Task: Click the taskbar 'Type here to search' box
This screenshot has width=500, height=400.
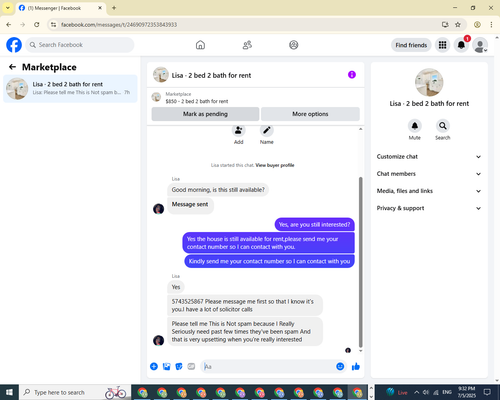Action: pos(75,392)
